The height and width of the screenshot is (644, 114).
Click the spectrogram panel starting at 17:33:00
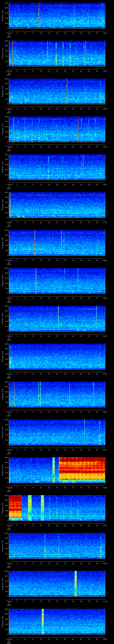pyautogui.click(x=57, y=91)
